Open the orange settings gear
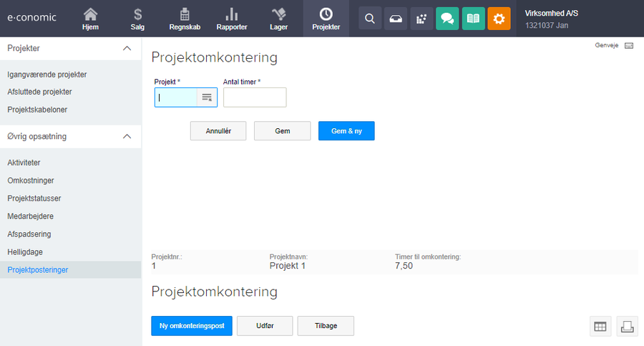Screen dimensions: 644x346 (x=499, y=19)
